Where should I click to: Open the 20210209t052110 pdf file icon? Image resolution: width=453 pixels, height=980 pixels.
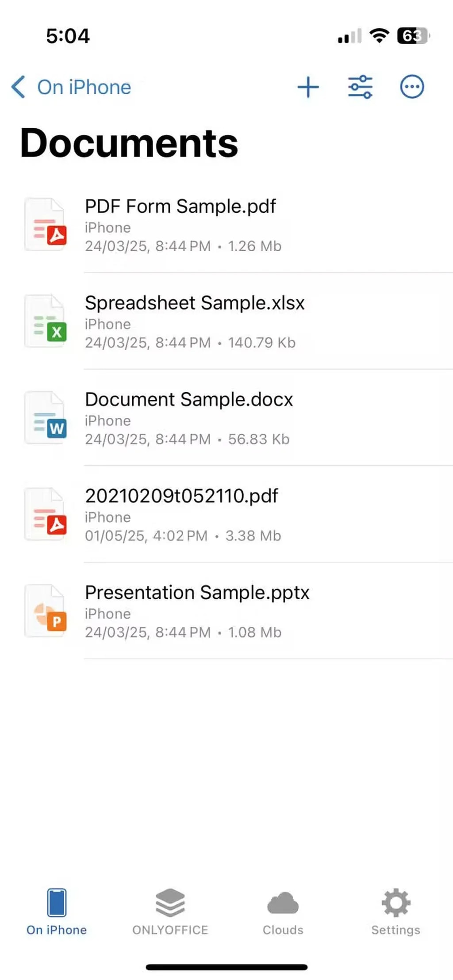[x=45, y=513]
